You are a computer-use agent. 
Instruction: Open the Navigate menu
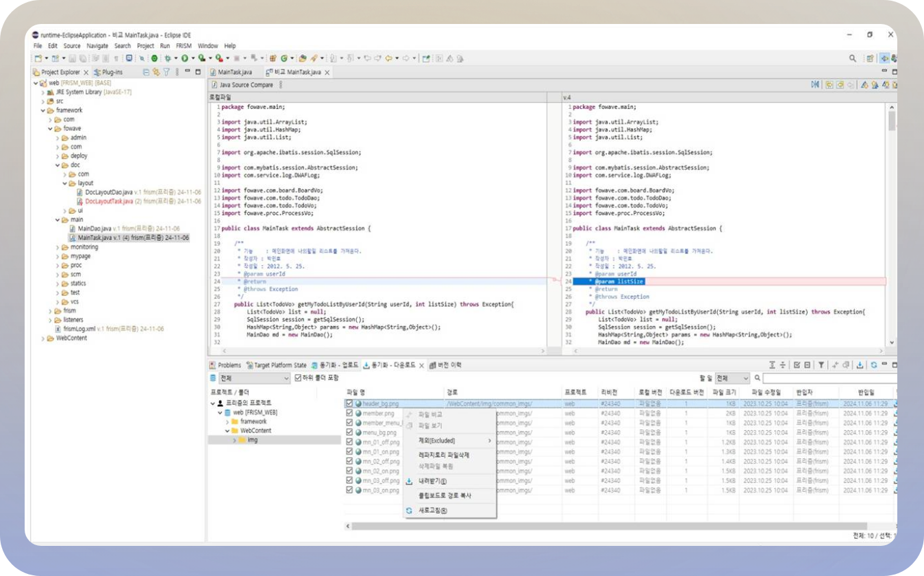click(x=97, y=46)
